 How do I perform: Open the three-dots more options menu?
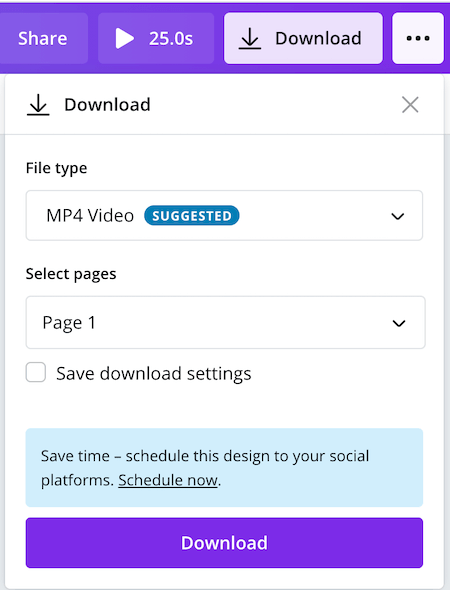[x=418, y=38]
